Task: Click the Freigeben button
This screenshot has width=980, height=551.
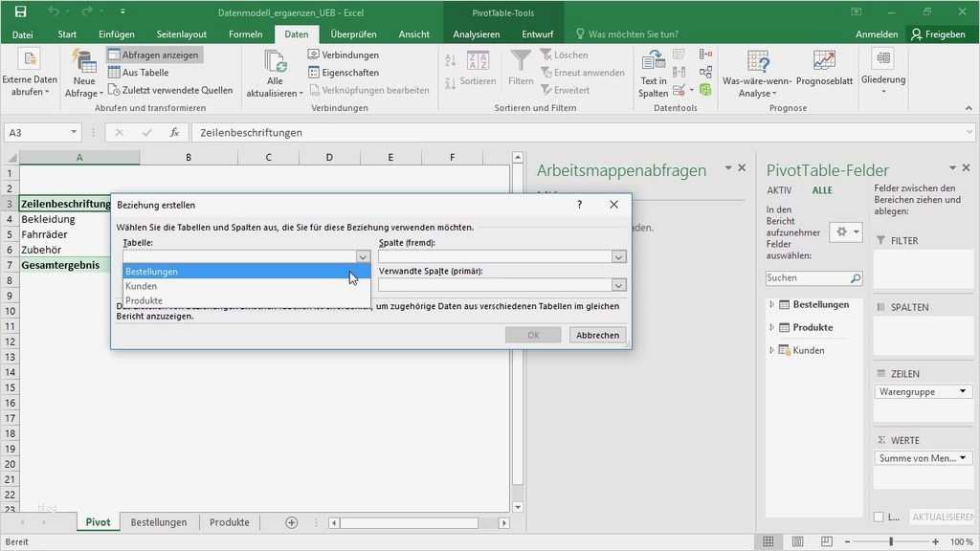Action: click(938, 34)
